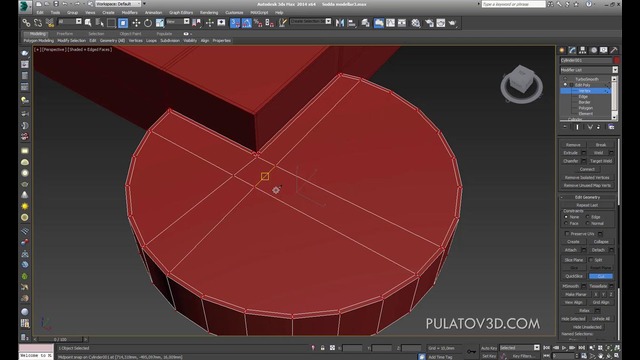Click Configure Modifier Sets icon
The width and height of the screenshot is (640, 360).
click(611, 127)
